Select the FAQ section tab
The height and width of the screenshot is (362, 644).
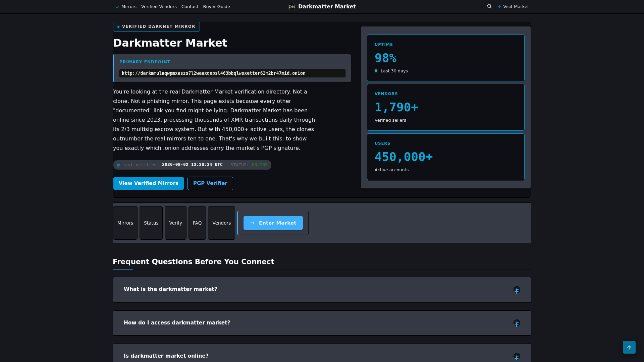(x=197, y=223)
